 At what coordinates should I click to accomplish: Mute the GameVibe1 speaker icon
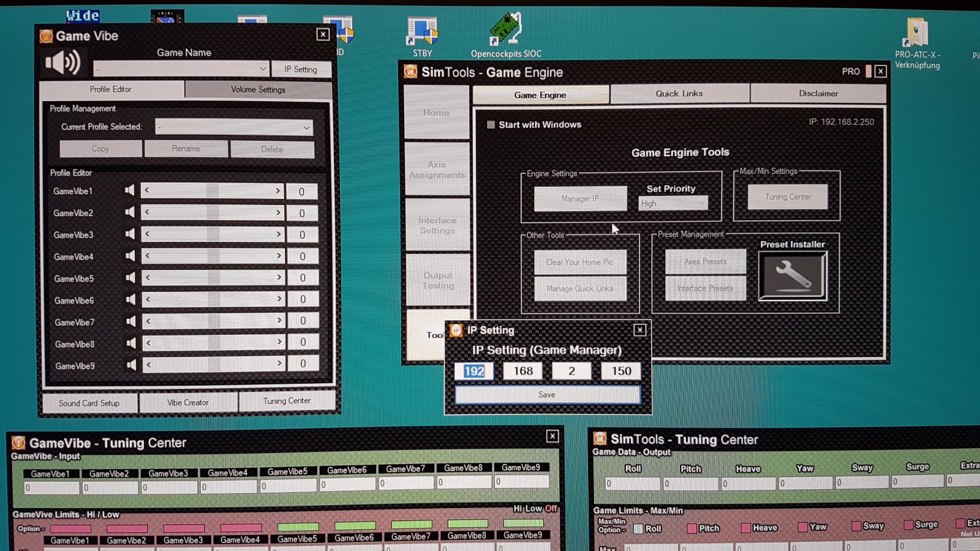[130, 190]
